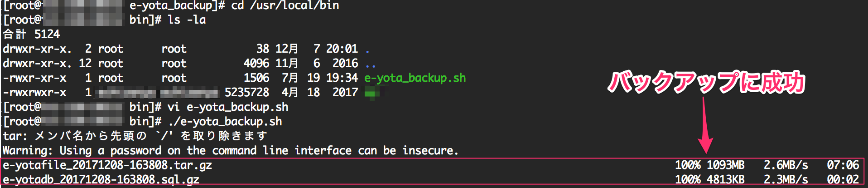This screenshot has height=188, width=868.
Task: Select the e-yotadb sql.gz filename
Action: tap(101, 179)
